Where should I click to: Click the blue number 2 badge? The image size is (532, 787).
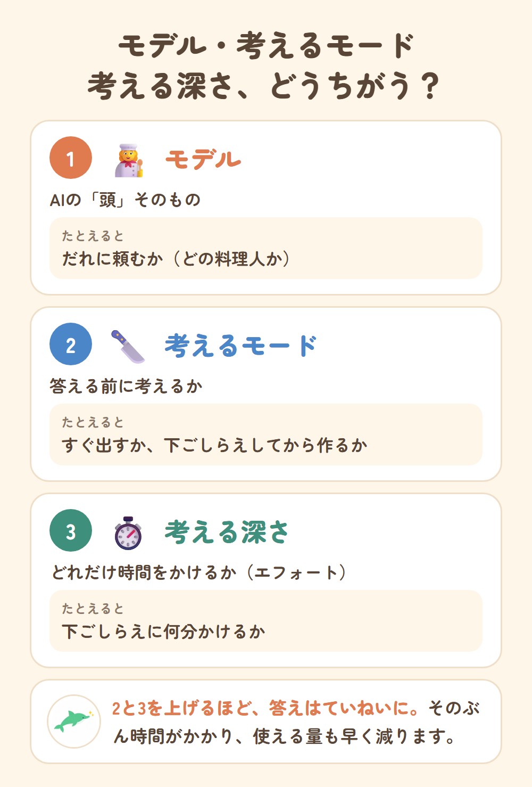71,344
